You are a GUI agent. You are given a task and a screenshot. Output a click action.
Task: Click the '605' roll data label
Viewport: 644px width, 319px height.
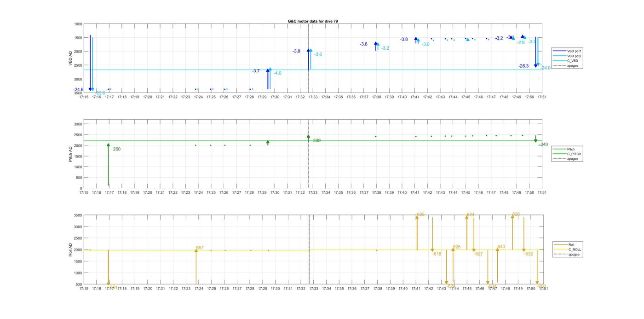[x=421, y=215]
